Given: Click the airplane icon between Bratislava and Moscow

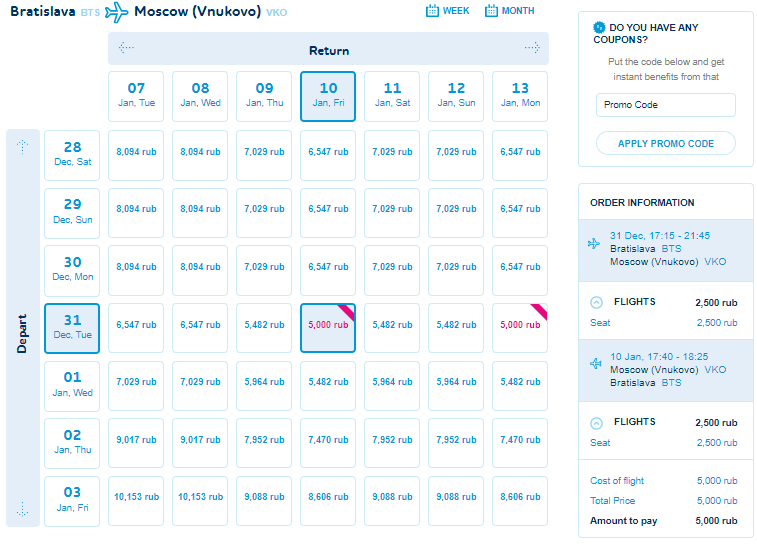Looking at the screenshot, I should [x=117, y=12].
